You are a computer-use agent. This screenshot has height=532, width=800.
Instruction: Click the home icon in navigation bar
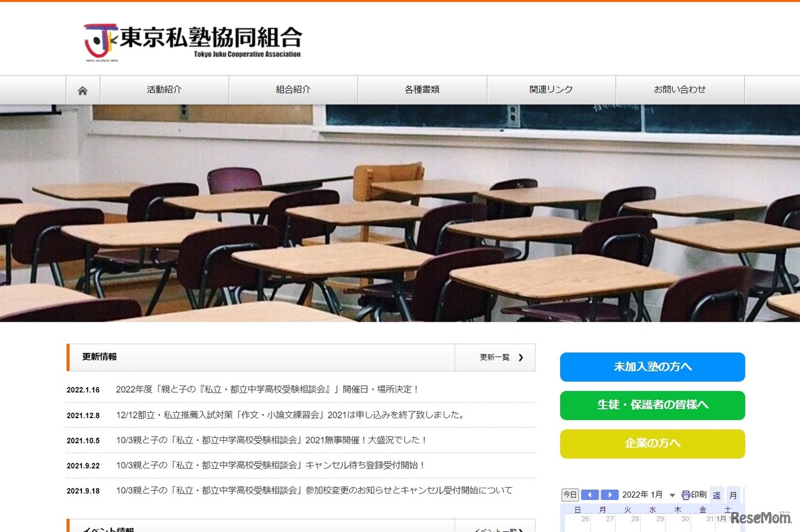tap(82, 90)
